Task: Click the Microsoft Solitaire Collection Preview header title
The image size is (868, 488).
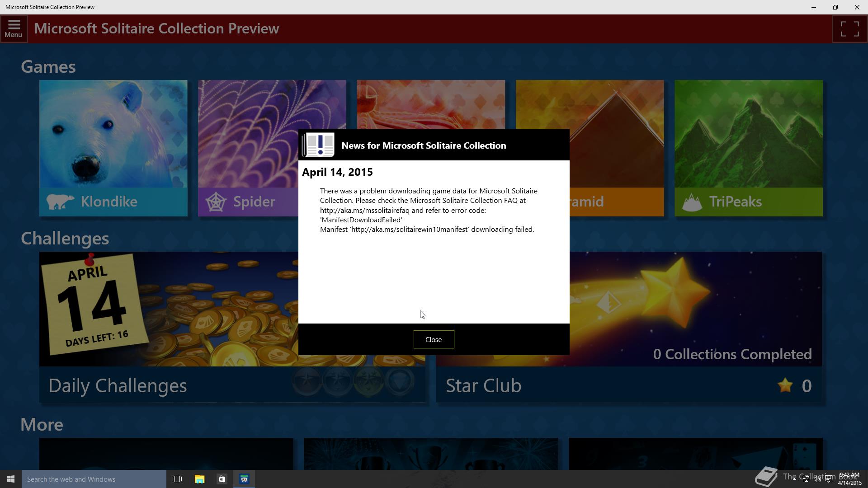Action: click(x=156, y=28)
